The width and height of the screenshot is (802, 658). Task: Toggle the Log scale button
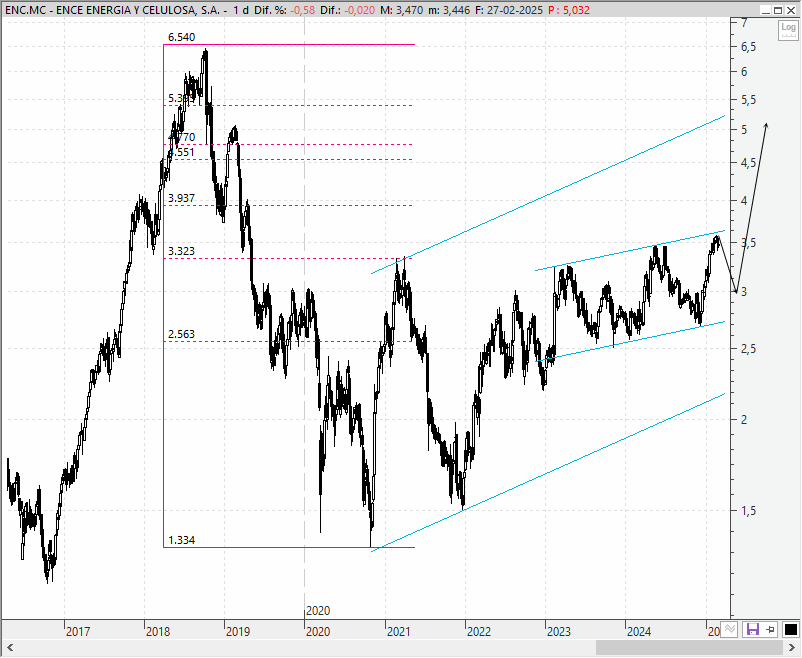(x=788, y=30)
